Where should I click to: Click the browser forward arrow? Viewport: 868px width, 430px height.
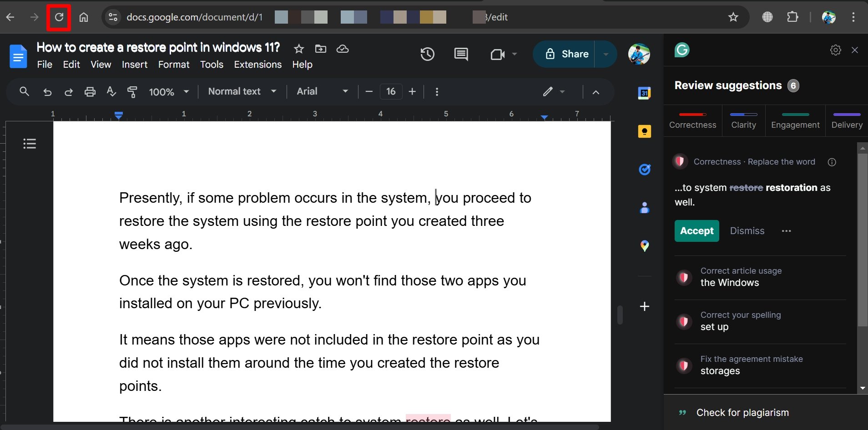(35, 17)
